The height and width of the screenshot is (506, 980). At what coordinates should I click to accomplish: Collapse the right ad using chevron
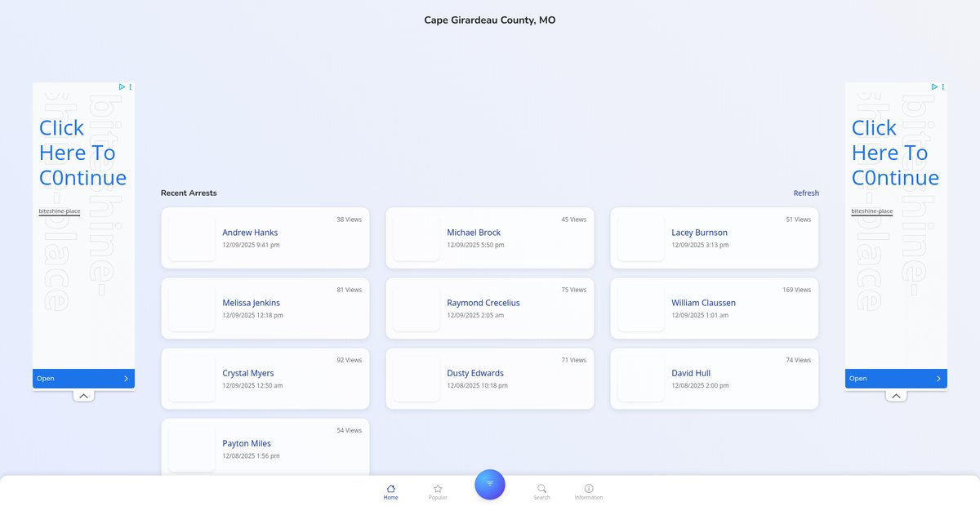[896, 396]
